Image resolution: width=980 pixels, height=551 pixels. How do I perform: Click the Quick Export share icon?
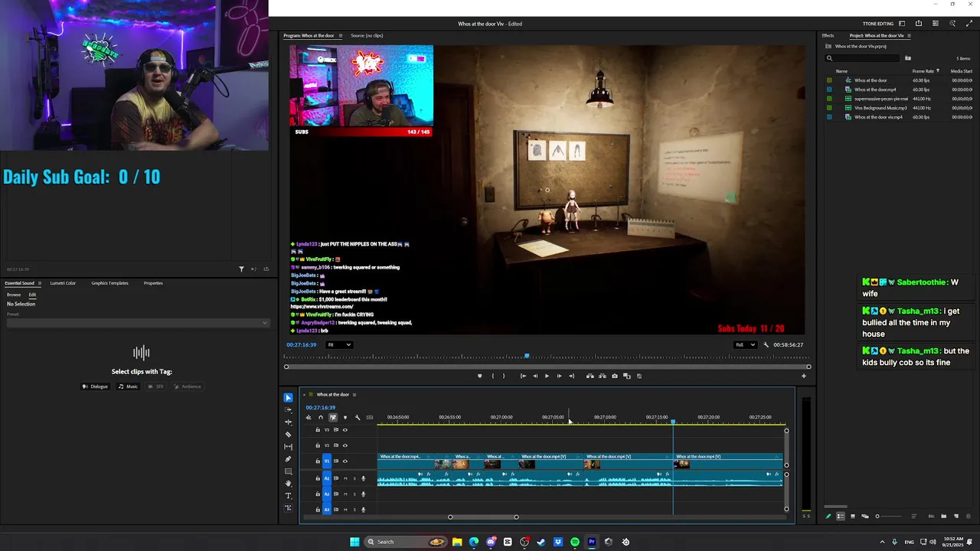(x=919, y=24)
